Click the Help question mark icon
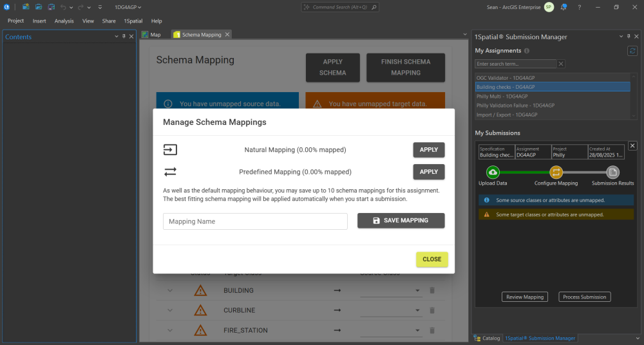644x345 pixels. point(579,7)
